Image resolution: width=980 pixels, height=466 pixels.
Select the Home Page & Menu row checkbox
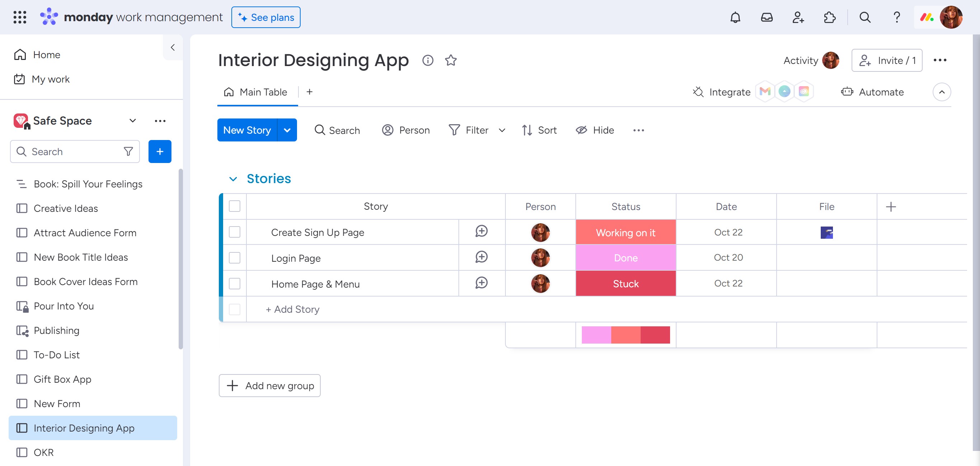[234, 284]
